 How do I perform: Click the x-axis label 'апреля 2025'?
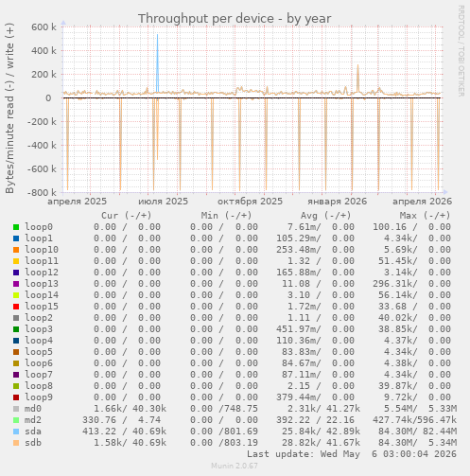click(78, 202)
